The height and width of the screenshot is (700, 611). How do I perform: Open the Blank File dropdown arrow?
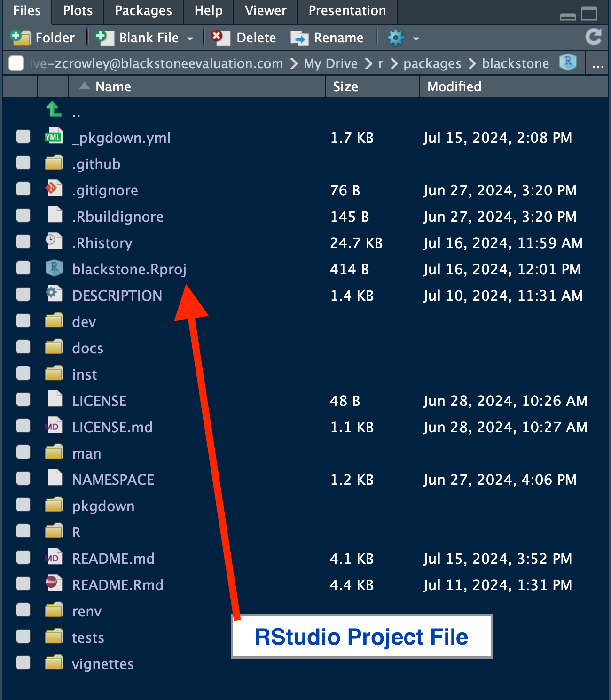(x=190, y=38)
